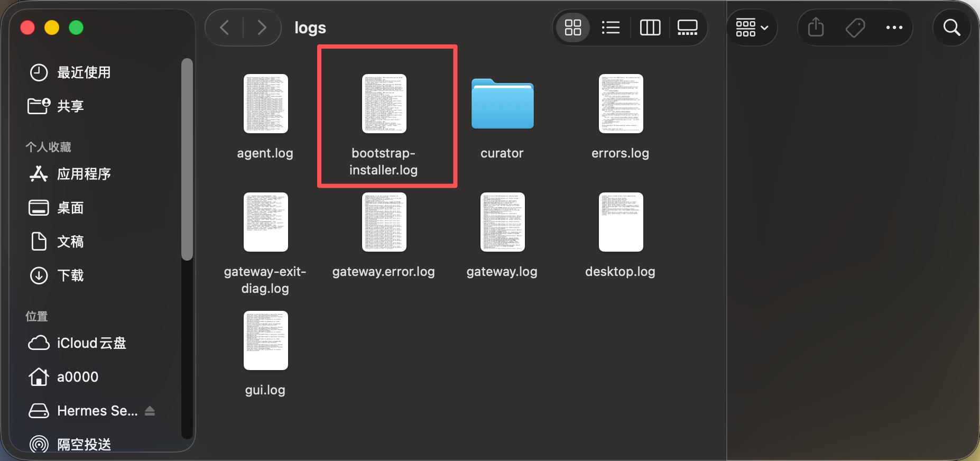Viewport: 980px width, 461px height.
Task: Go forward using the right chevron
Action: point(262,27)
